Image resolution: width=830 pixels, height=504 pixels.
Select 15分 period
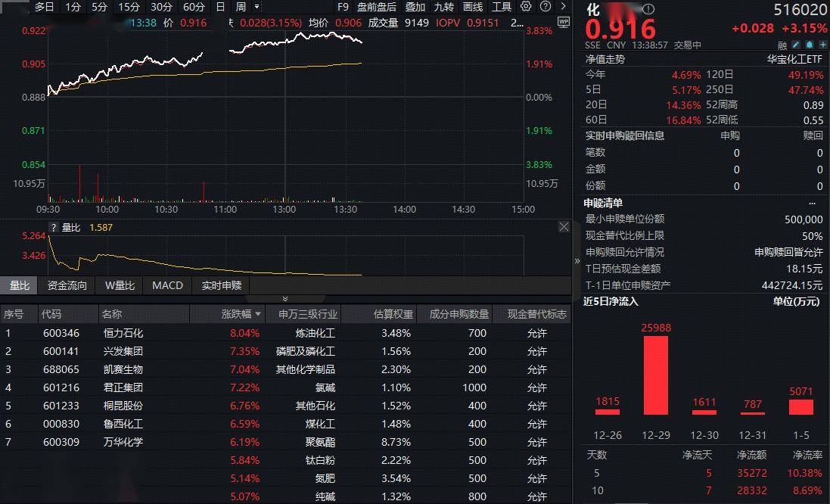pos(129,7)
